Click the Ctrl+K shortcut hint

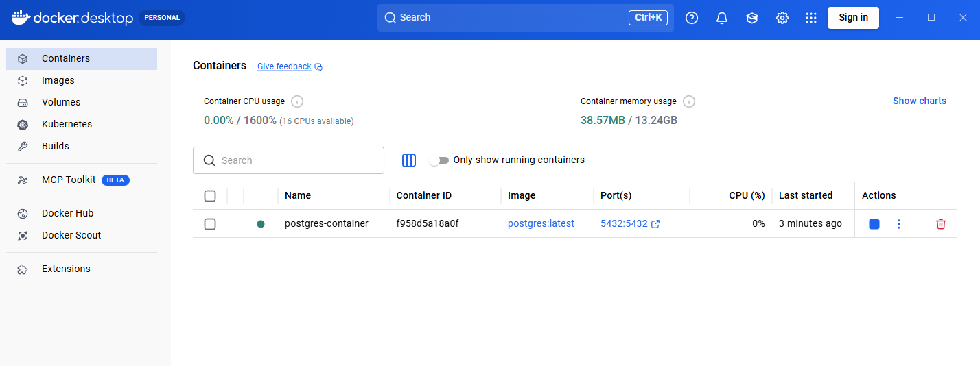(648, 18)
